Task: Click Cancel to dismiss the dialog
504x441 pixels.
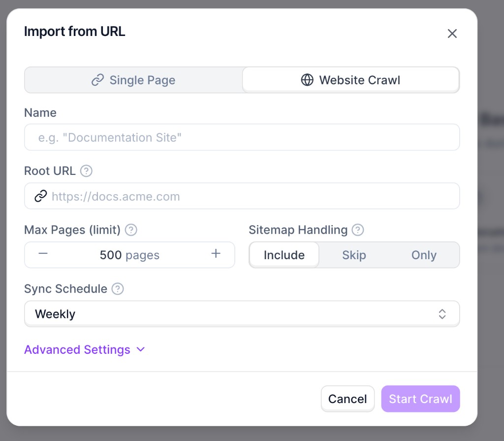Action: pyautogui.click(x=347, y=399)
